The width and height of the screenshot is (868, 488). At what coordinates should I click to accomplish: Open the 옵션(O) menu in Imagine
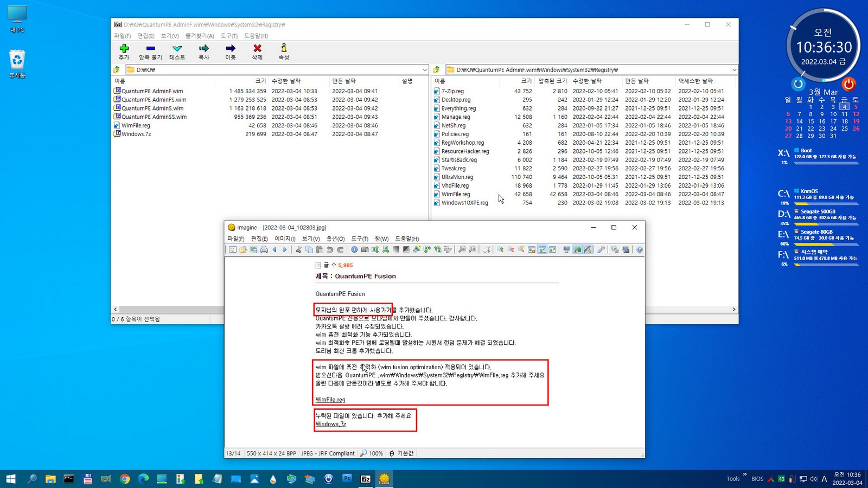pyautogui.click(x=335, y=239)
